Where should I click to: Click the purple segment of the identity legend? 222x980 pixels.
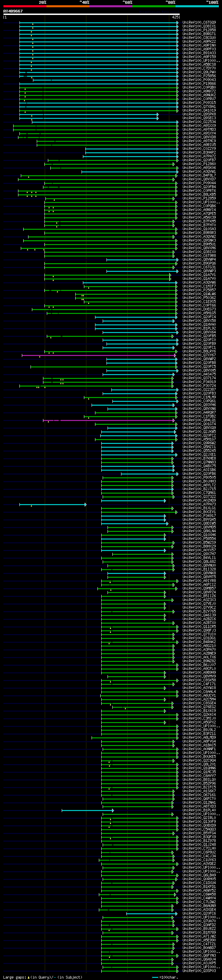pyautogui.click(x=111, y=6)
